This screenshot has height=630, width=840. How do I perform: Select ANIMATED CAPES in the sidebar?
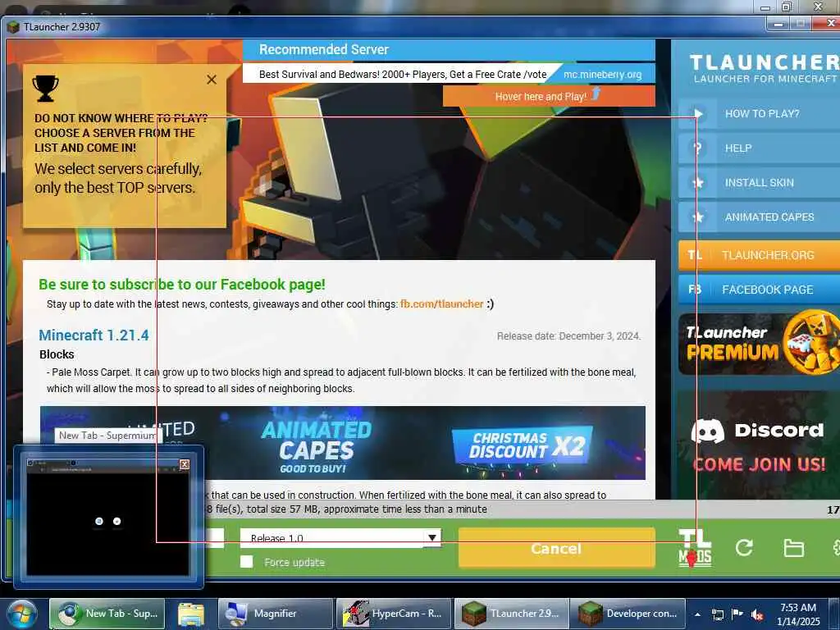pos(759,217)
